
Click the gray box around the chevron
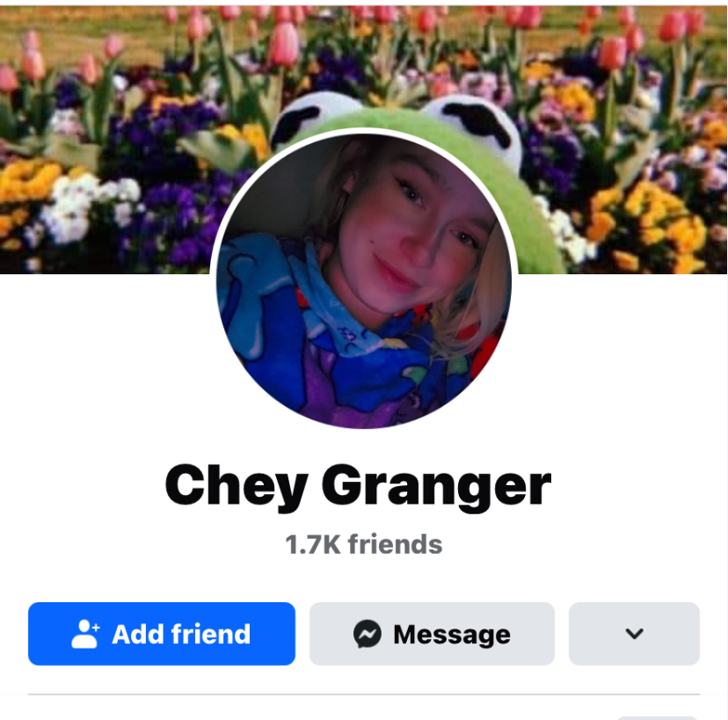tap(634, 634)
